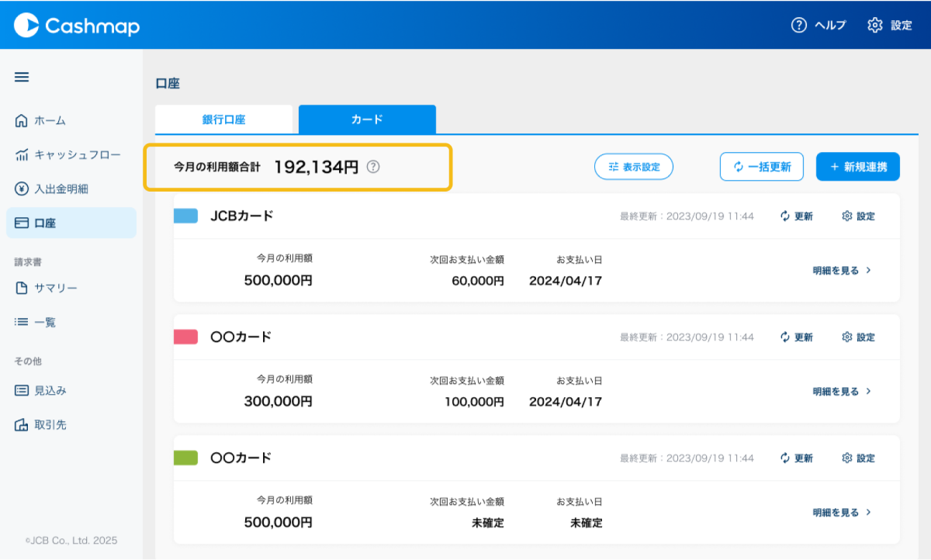Click the Cashmap logo in the header
This screenshot has height=560, width=931.
click(77, 26)
